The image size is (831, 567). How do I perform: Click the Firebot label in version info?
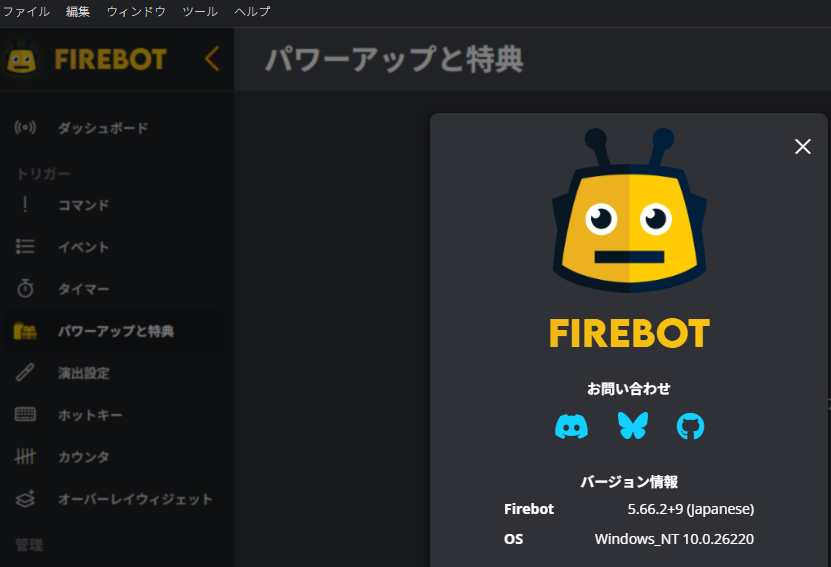point(529,509)
